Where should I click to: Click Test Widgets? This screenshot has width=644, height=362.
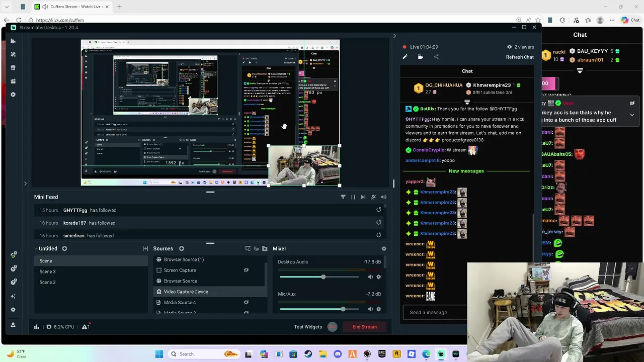pos(308,327)
